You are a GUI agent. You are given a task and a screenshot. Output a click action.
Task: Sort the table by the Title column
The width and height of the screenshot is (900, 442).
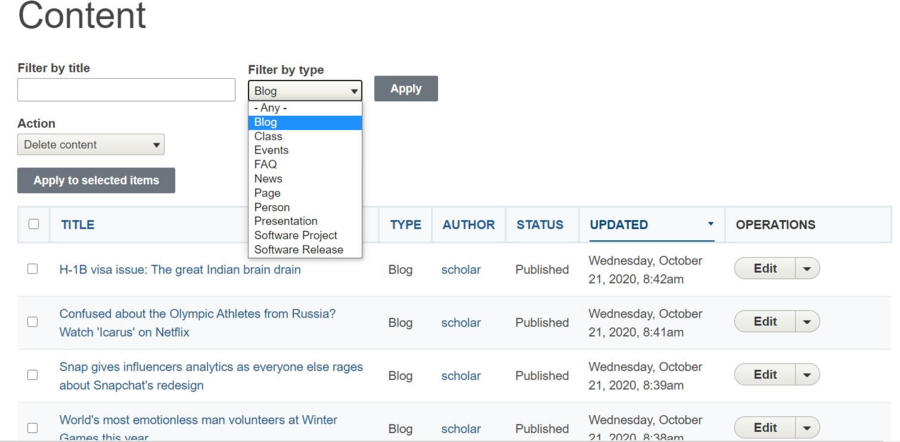pos(78,225)
